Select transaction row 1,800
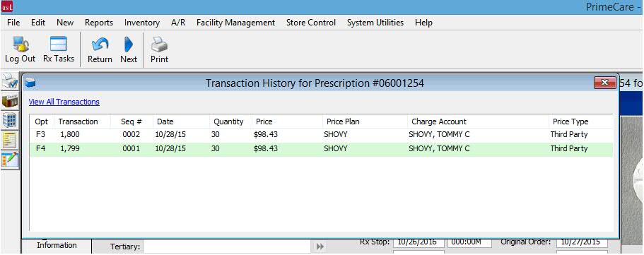The image size is (644, 255). 321,135
